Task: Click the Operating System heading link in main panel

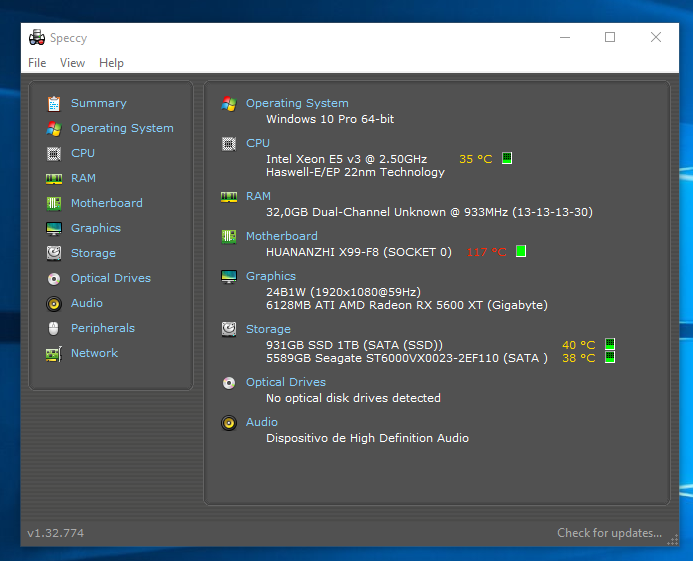Action: click(x=297, y=103)
